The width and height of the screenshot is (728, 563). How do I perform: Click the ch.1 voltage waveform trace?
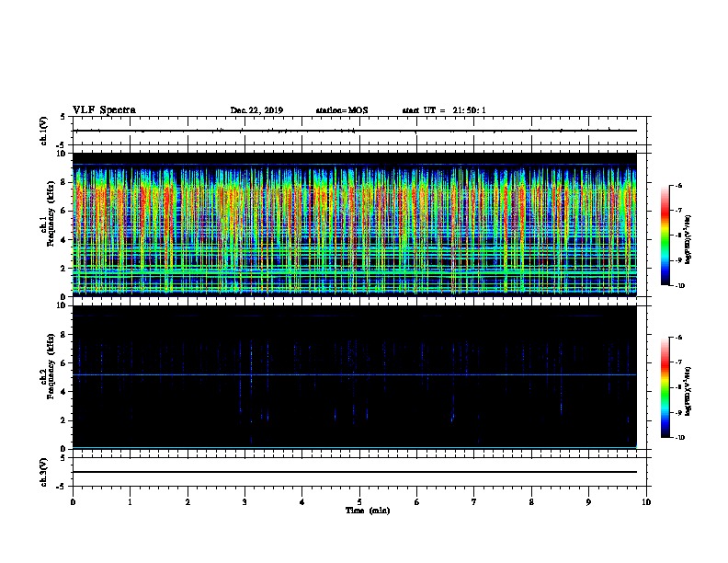click(356, 131)
